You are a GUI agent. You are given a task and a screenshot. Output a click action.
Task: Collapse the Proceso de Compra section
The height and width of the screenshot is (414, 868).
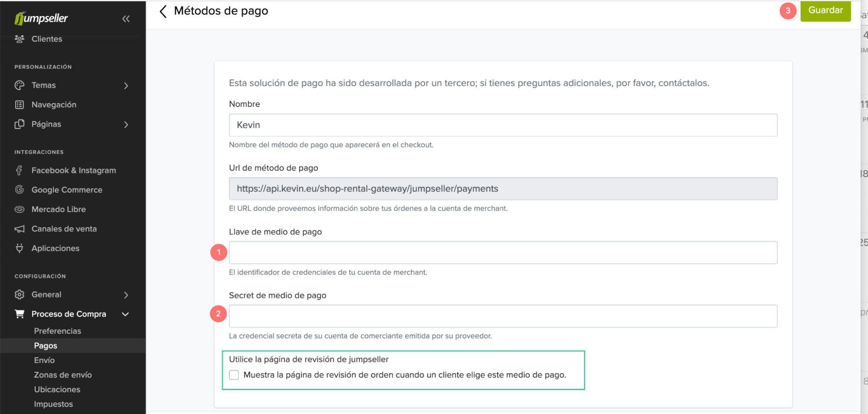[125, 314]
